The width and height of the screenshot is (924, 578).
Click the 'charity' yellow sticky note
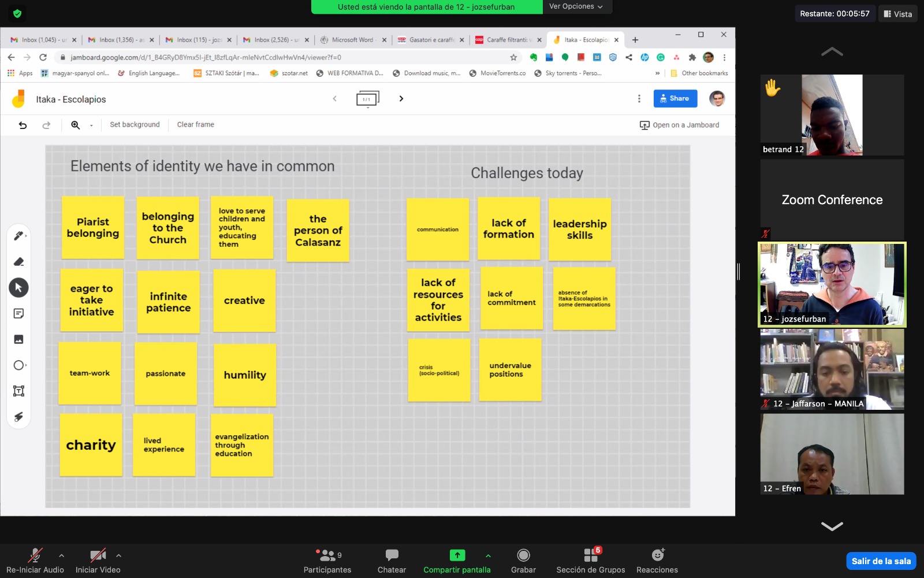coord(91,445)
